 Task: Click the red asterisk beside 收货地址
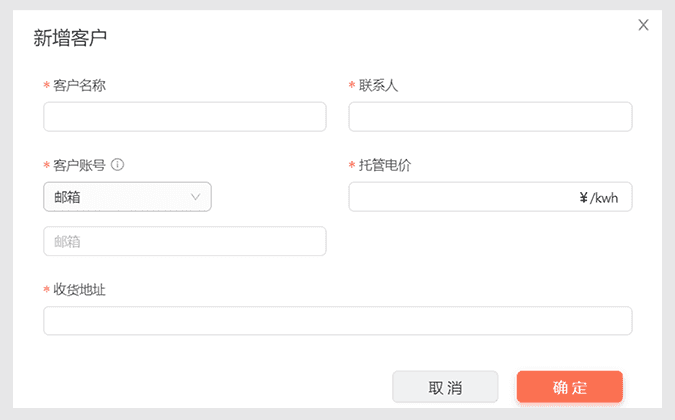(46, 290)
